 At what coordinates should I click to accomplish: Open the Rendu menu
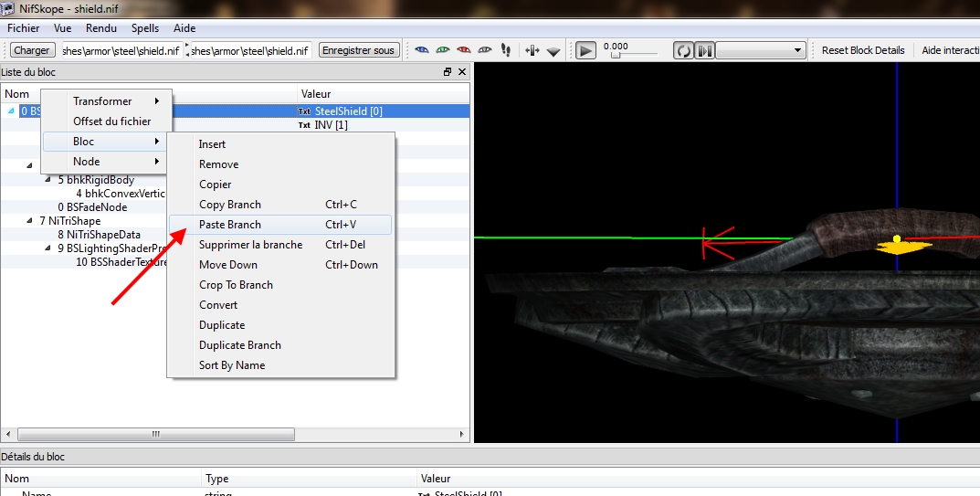[x=101, y=28]
